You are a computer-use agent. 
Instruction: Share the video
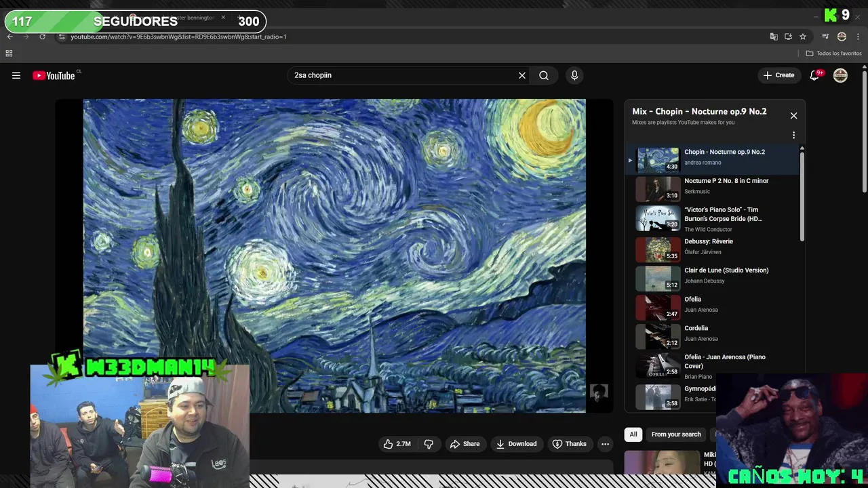[x=465, y=444]
